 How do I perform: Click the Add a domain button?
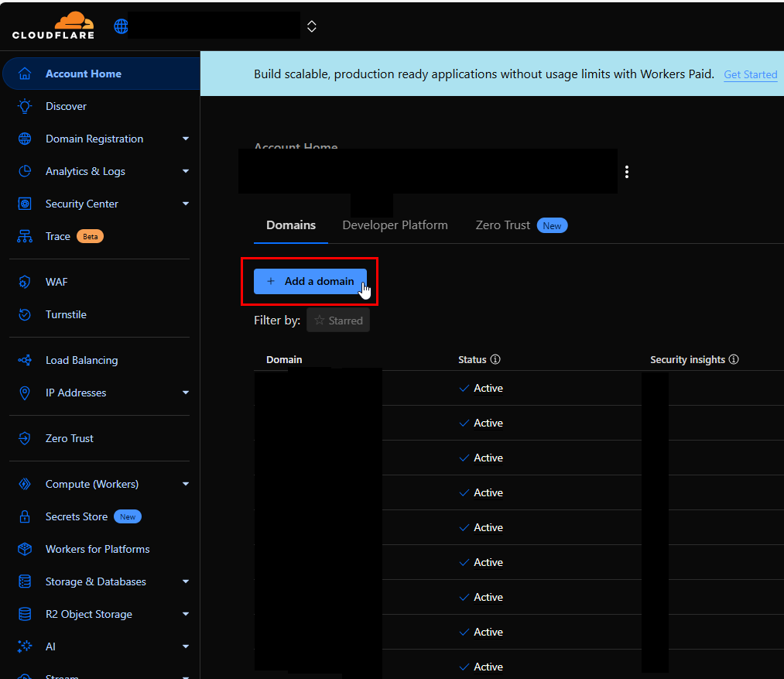pyautogui.click(x=310, y=281)
